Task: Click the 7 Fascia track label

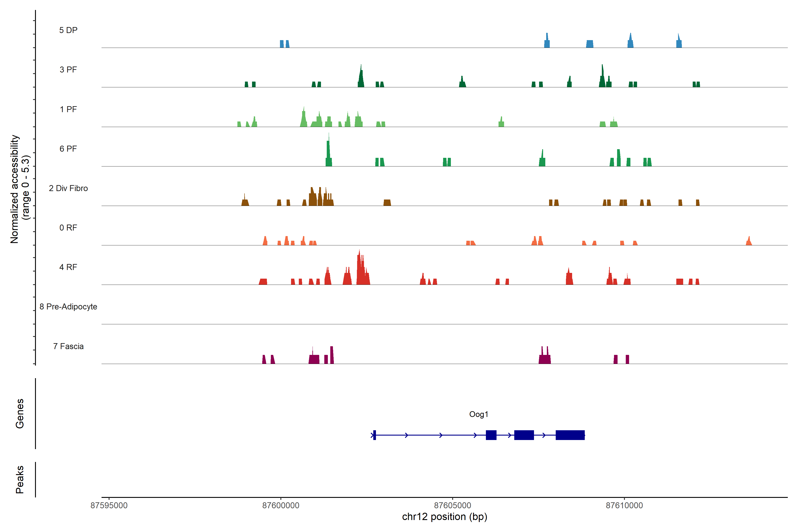Action: (68, 346)
